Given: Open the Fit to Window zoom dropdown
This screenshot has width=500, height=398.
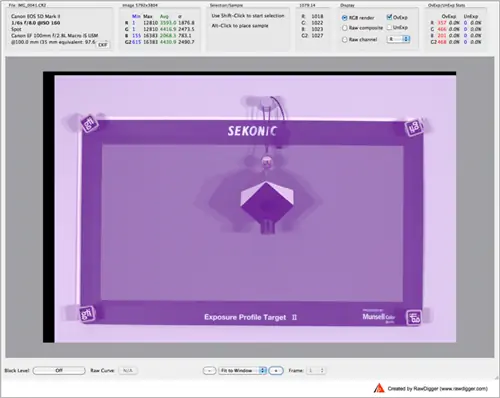Looking at the screenshot, I should pyautogui.click(x=242, y=370).
